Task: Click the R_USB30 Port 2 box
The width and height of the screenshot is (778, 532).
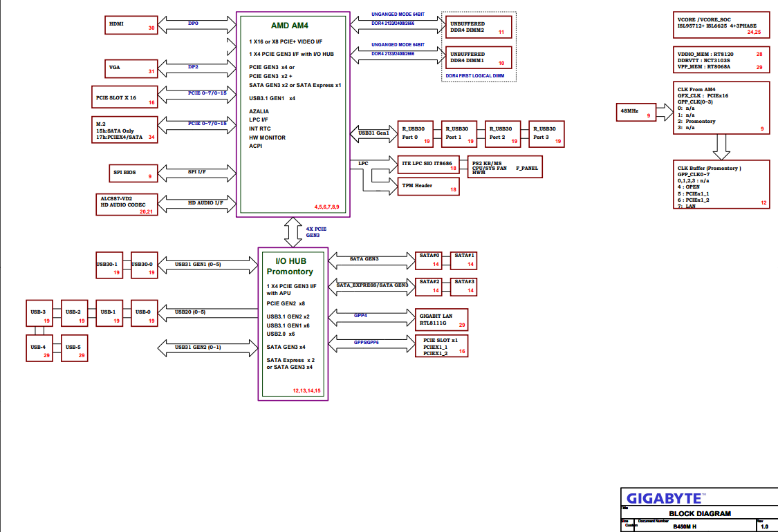Action: (503, 134)
